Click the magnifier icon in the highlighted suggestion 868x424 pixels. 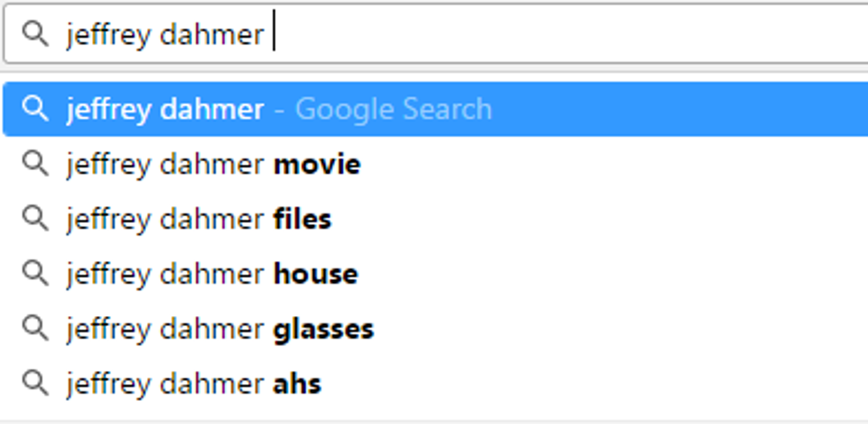tap(35, 109)
